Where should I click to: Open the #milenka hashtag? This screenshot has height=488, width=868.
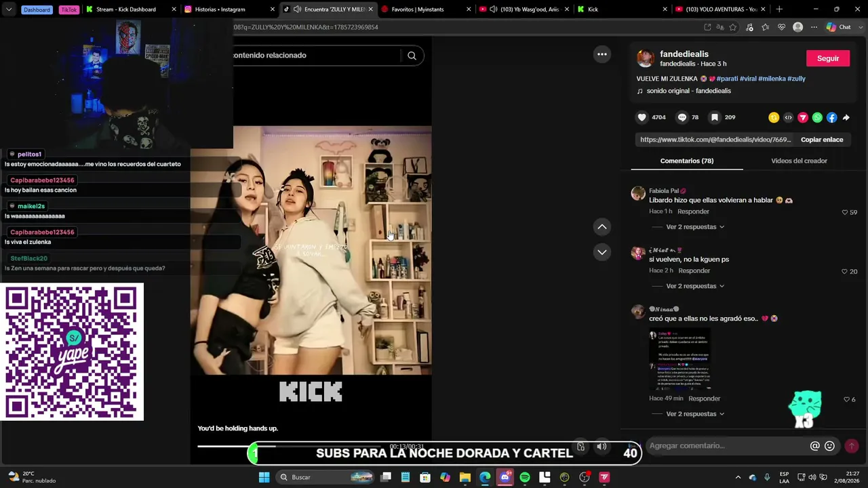pos(772,79)
